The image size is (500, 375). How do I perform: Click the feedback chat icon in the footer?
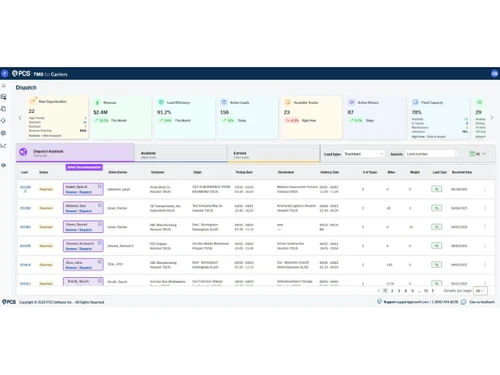[x=463, y=302]
